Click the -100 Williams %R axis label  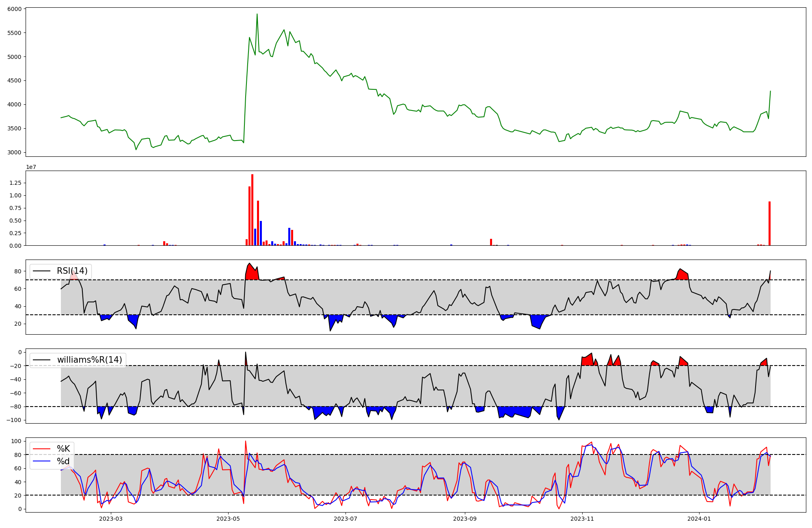[x=13, y=420]
